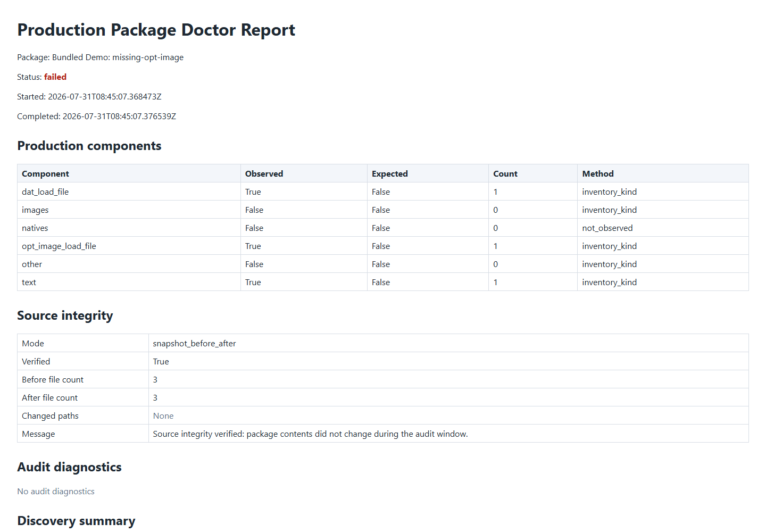
Task: Click the 'Source integrity' heading
Action: [65, 315]
